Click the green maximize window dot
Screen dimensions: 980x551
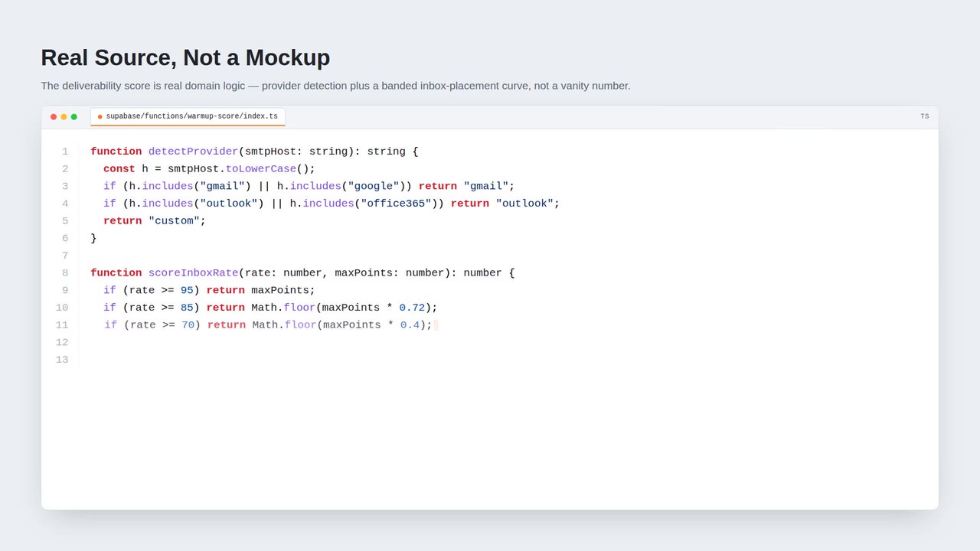74,117
